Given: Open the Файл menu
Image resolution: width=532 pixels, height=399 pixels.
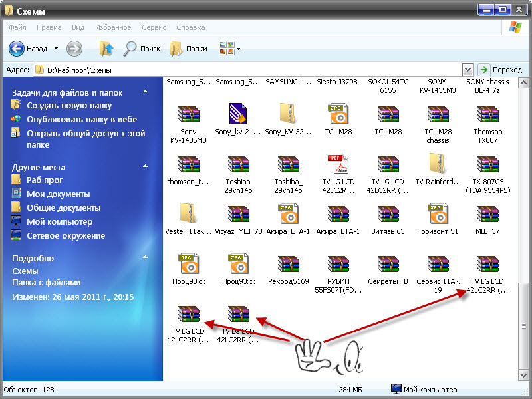Looking at the screenshot, I should 18,27.
